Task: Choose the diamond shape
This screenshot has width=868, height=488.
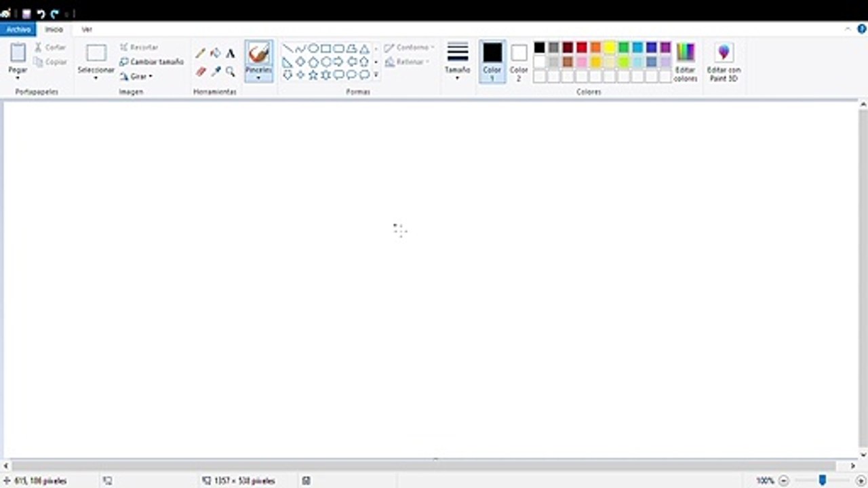Action: (x=300, y=62)
